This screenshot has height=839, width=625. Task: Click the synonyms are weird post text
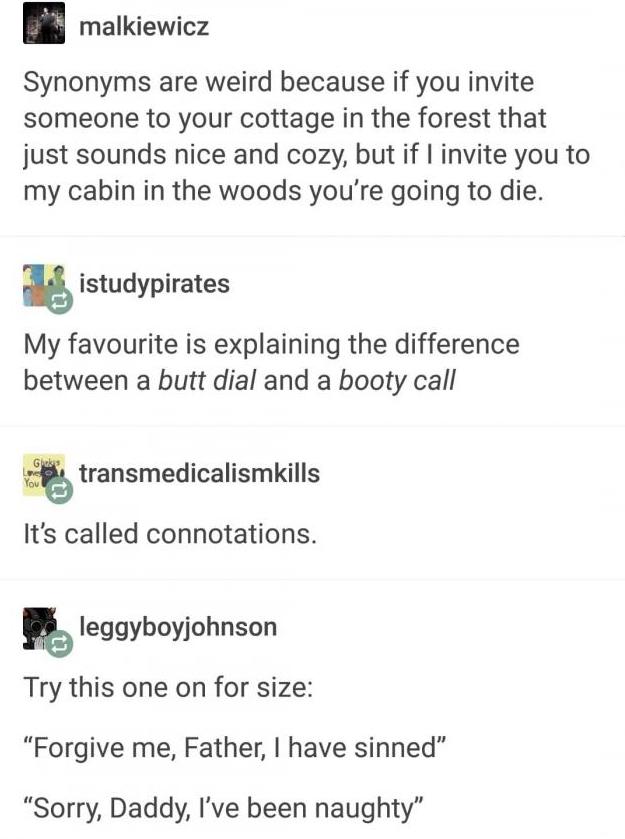pos(307,136)
